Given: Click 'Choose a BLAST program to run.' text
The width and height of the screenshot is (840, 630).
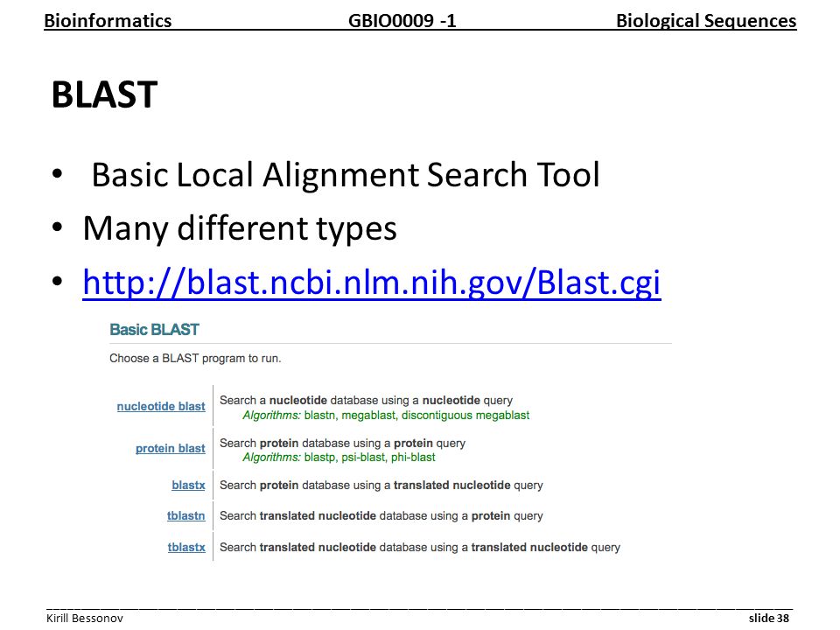Looking at the screenshot, I should click(195, 358).
